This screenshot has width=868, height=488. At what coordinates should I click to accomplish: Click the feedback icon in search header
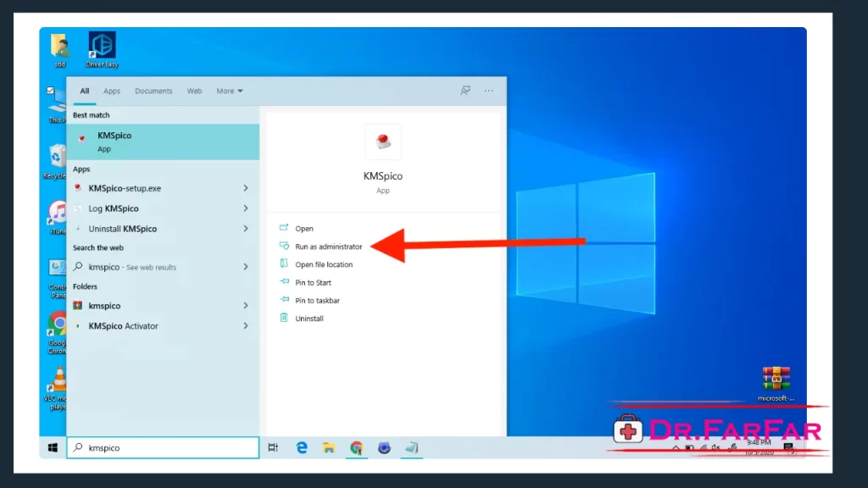pyautogui.click(x=465, y=90)
